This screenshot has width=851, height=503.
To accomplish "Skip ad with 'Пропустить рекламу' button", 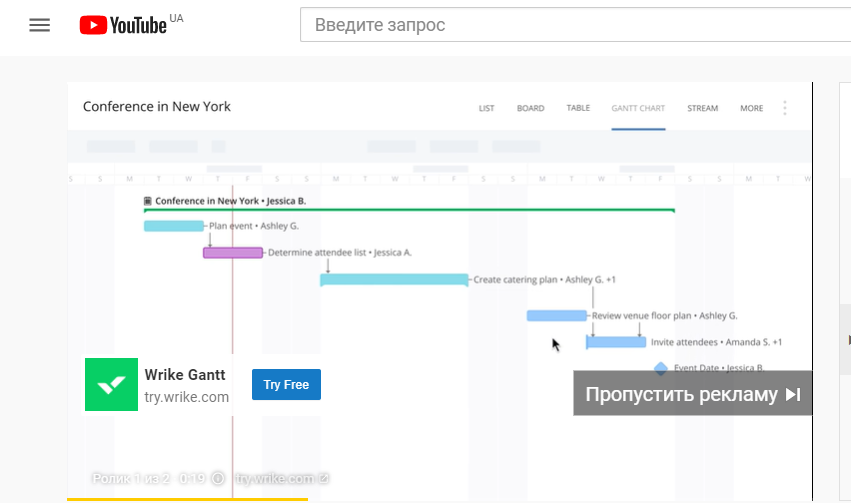I will pos(693,394).
